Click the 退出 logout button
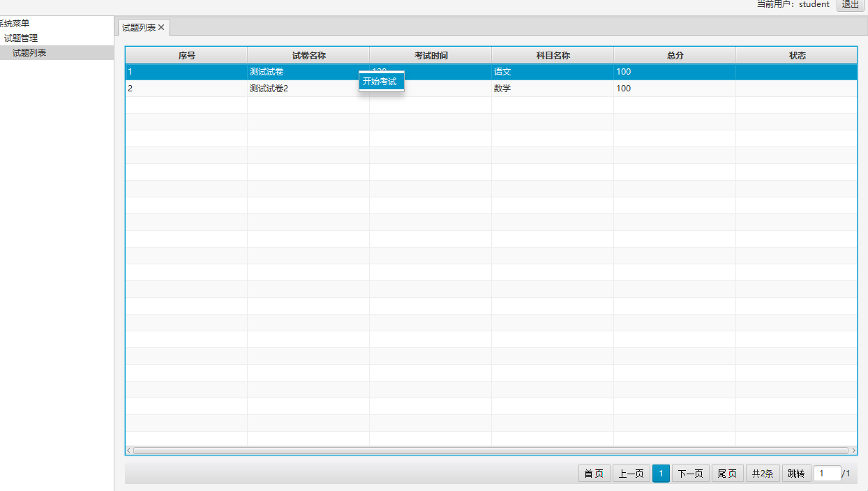The height and width of the screenshot is (491, 868). click(x=850, y=4)
